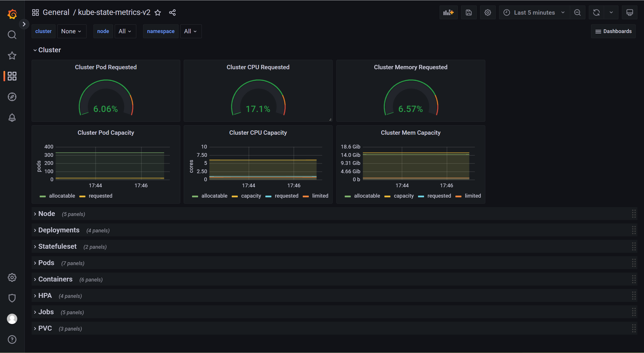The width and height of the screenshot is (644, 353).
Task: Zoom out the time range
Action: tap(577, 13)
